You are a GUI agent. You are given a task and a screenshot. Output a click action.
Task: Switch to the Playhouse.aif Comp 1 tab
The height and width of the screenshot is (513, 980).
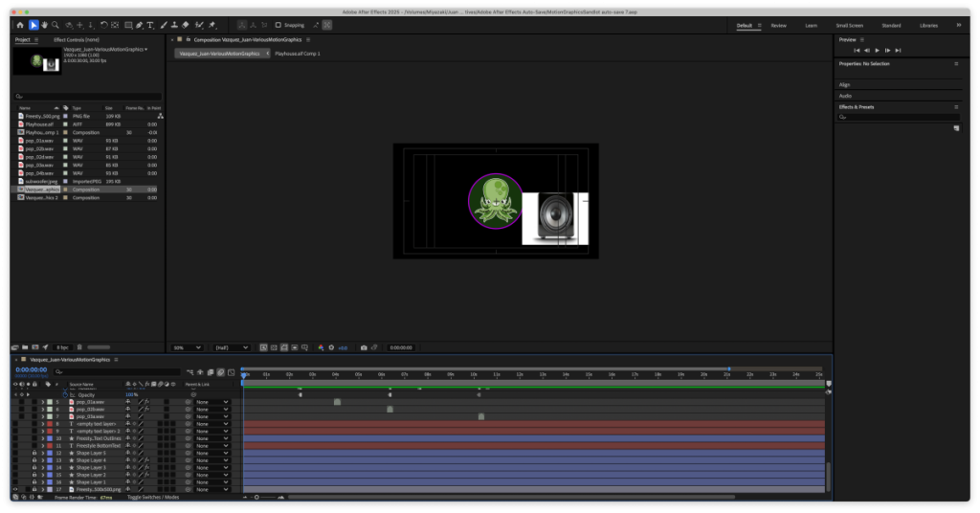(x=298, y=54)
